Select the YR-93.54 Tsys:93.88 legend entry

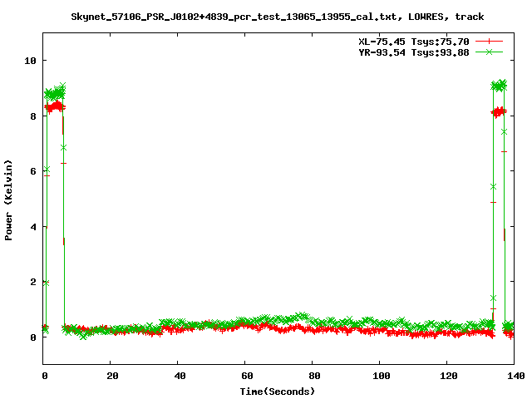pyautogui.click(x=414, y=52)
